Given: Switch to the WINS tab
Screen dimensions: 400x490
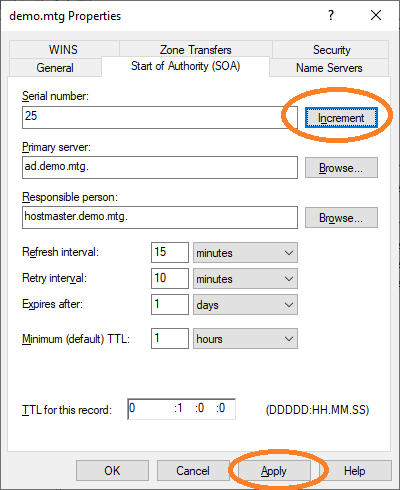Looking at the screenshot, I should pos(63,50).
